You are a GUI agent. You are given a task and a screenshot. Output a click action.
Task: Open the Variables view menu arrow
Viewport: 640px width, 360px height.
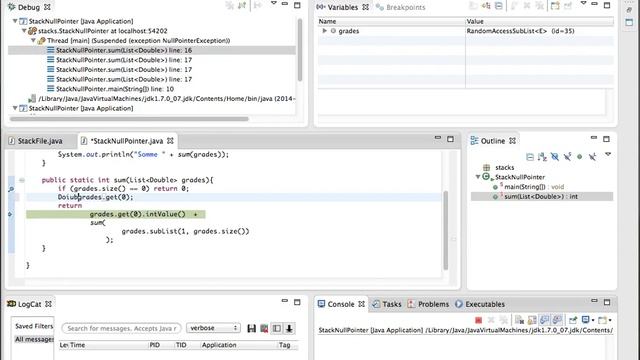tap(583, 4)
